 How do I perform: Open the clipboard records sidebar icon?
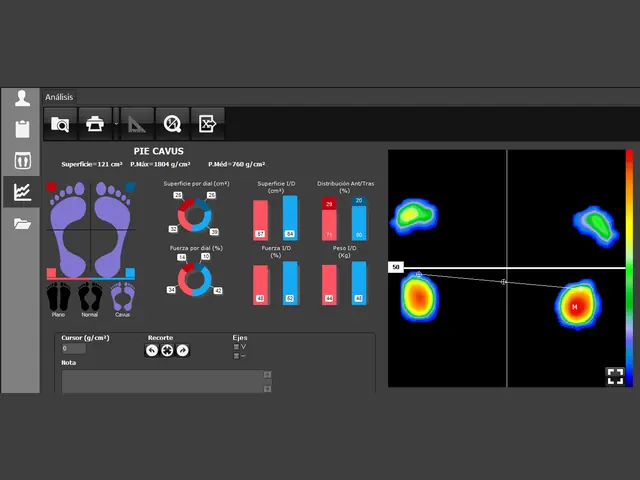(x=22, y=129)
